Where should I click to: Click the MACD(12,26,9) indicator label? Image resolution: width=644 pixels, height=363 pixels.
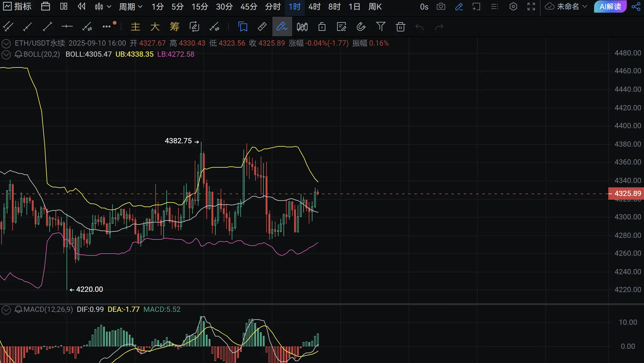48,309
